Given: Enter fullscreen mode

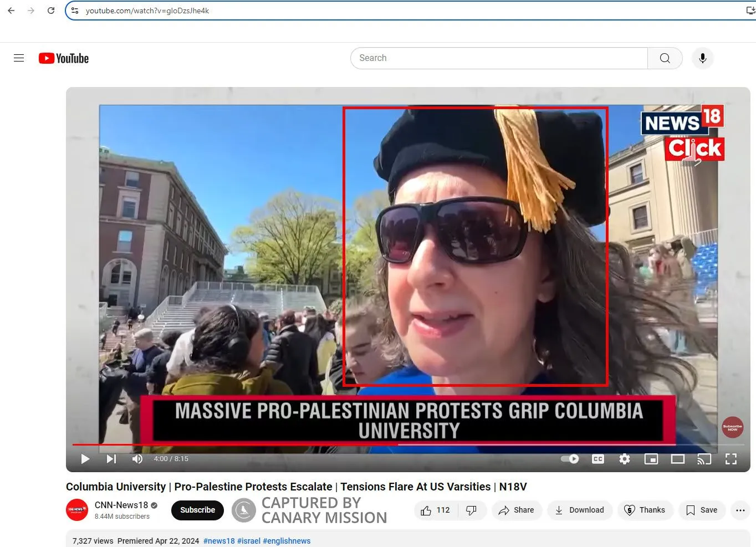Looking at the screenshot, I should 731,459.
